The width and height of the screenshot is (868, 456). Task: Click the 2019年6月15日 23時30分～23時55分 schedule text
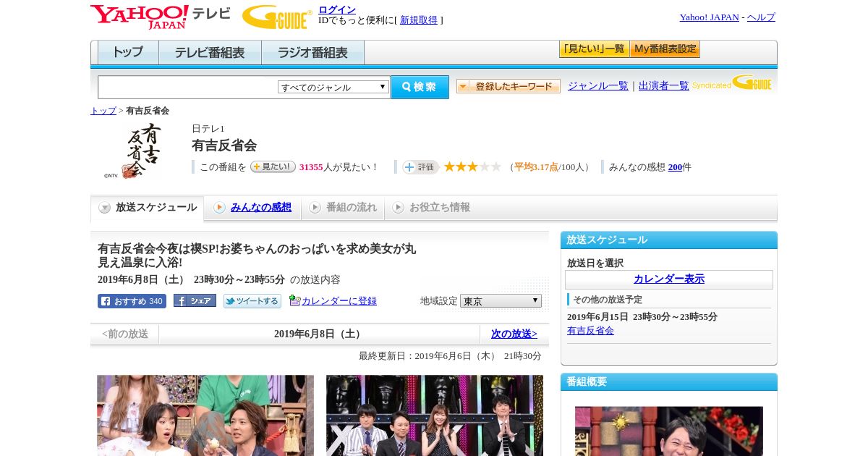(x=642, y=317)
